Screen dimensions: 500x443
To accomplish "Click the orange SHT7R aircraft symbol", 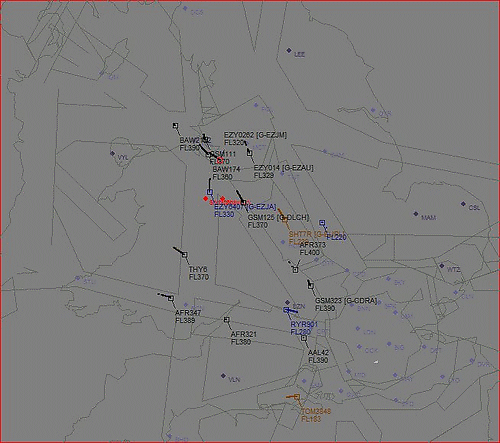I will [x=284, y=219].
